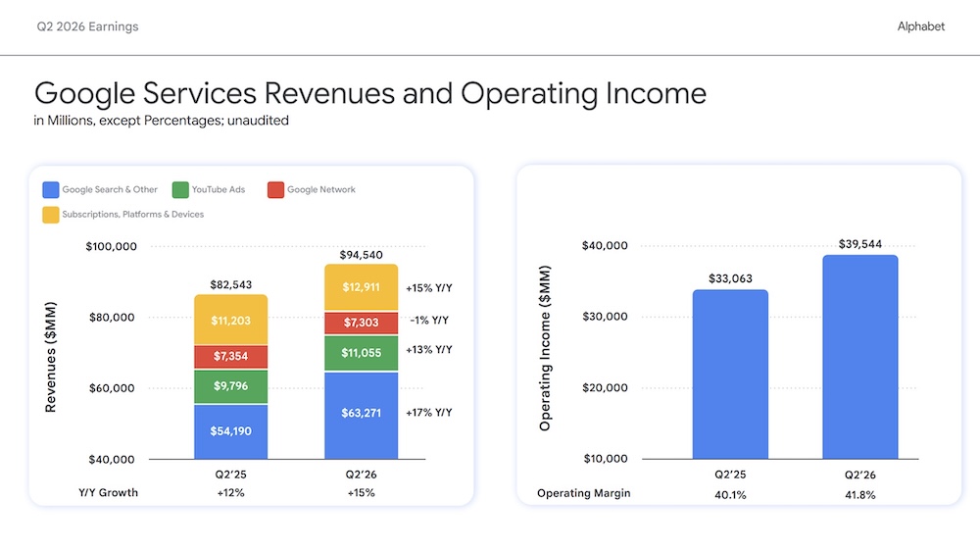
Task: Click the $11,203 yellow segment in Q2'25 bar
Action: tap(230, 320)
